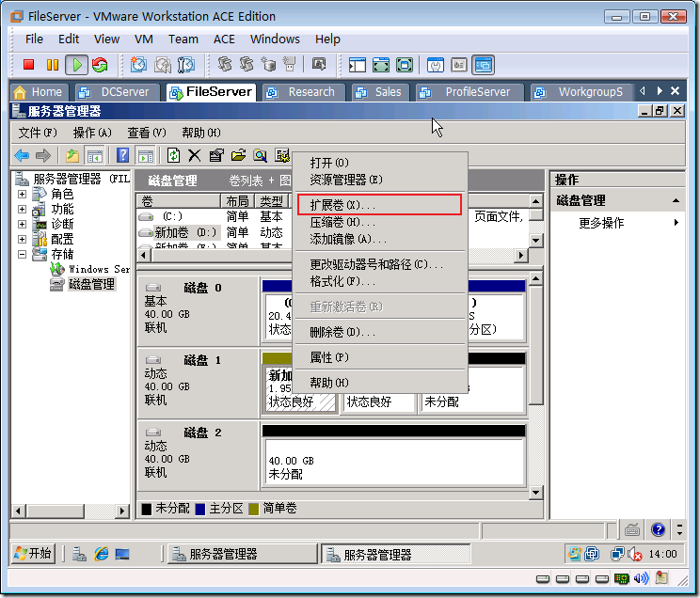Viewport: 700px width, 598px height.
Task: Click the blue Help question-mark toolbar icon
Action: pos(122,155)
